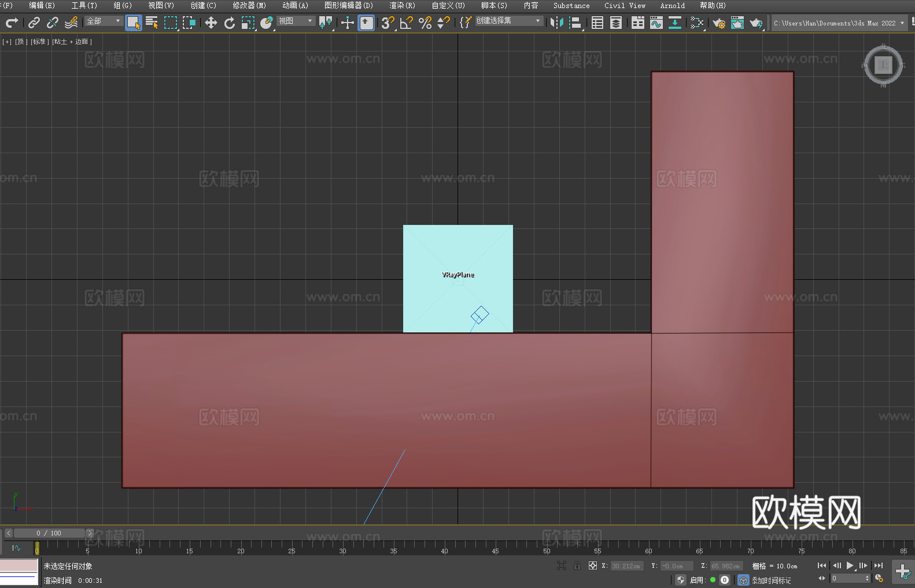Open the mini curve editor icon
Image resolution: width=915 pixels, height=588 pixels.
pyautogui.click(x=16, y=548)
